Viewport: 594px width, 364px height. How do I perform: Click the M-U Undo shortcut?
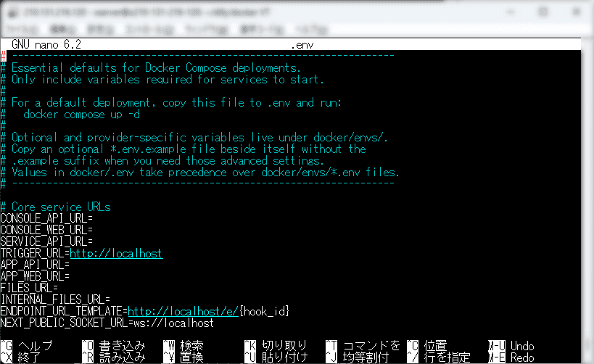click(511, 345)
